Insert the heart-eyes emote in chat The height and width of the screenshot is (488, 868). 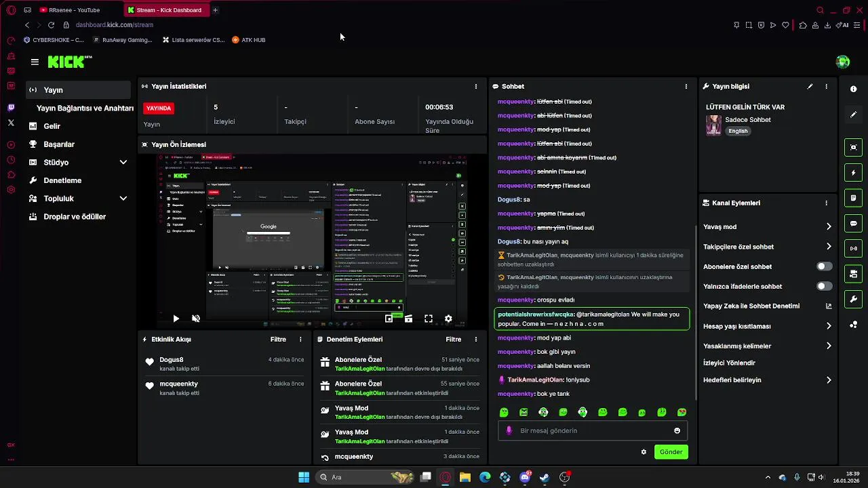click(x=682, y=412)
